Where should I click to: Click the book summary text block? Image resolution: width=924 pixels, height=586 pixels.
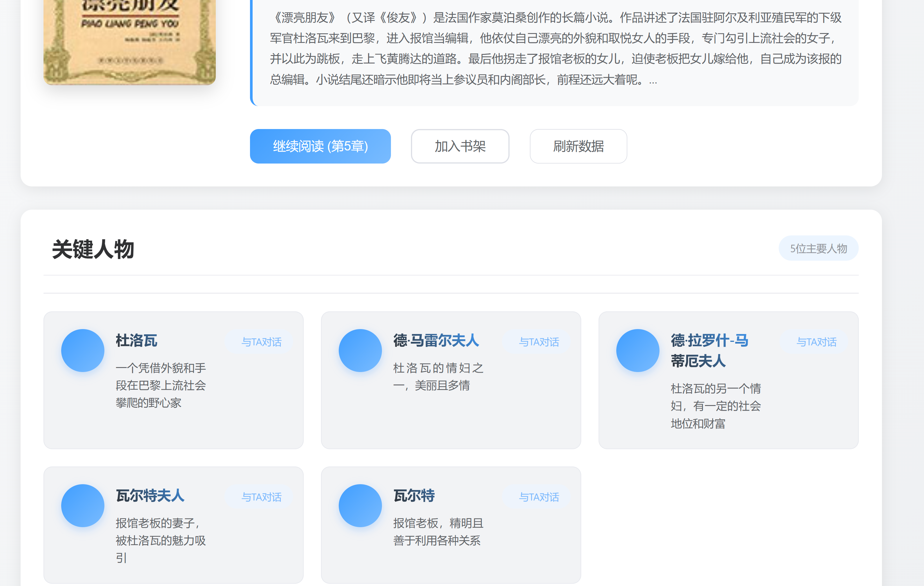(x=555, y=48)
